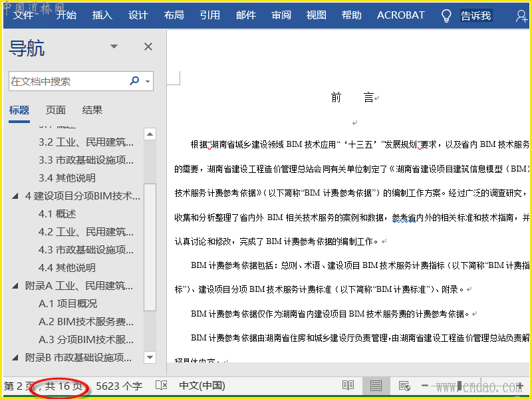Close the 导航 navigation pane

coord(148,47)
